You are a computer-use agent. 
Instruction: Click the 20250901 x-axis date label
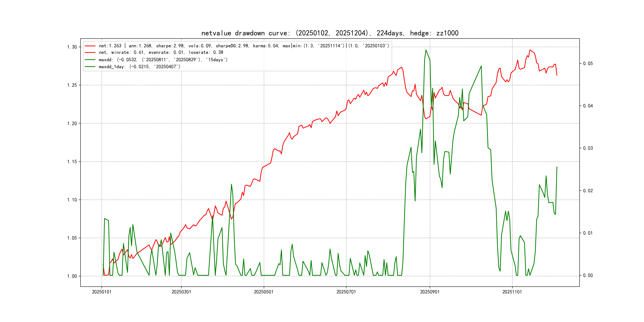coord(430,292)
